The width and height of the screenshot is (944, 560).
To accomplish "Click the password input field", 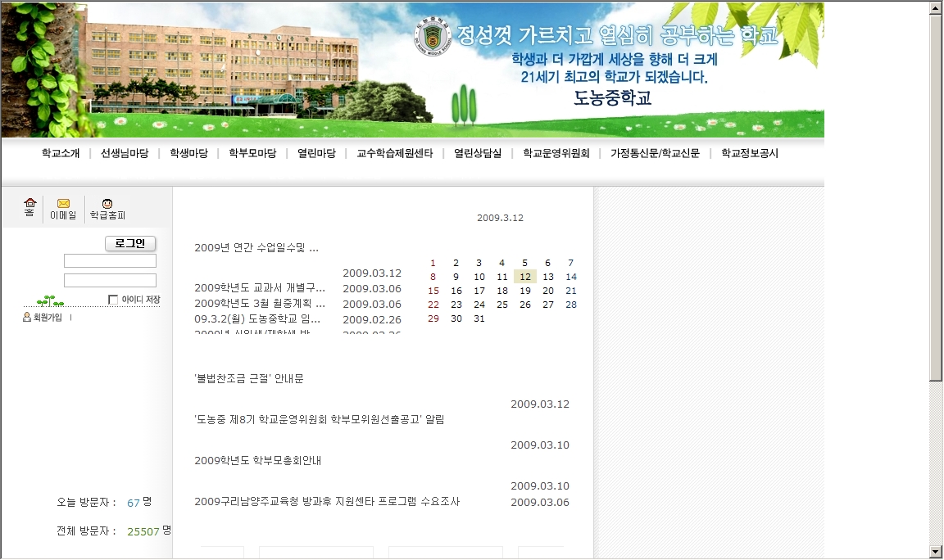I will click(x=110, y=280).
